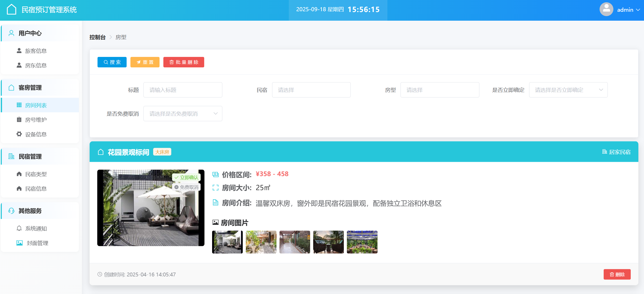Click the 房间大小 fullscreen icon

[x=216, y=188]
